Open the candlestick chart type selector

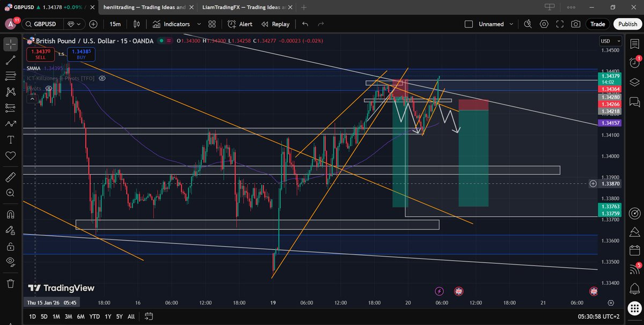point(136,24)
